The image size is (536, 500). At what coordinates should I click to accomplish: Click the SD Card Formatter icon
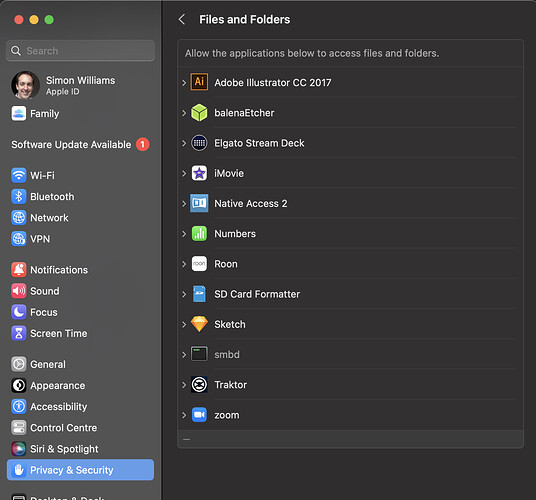[199, 294]
